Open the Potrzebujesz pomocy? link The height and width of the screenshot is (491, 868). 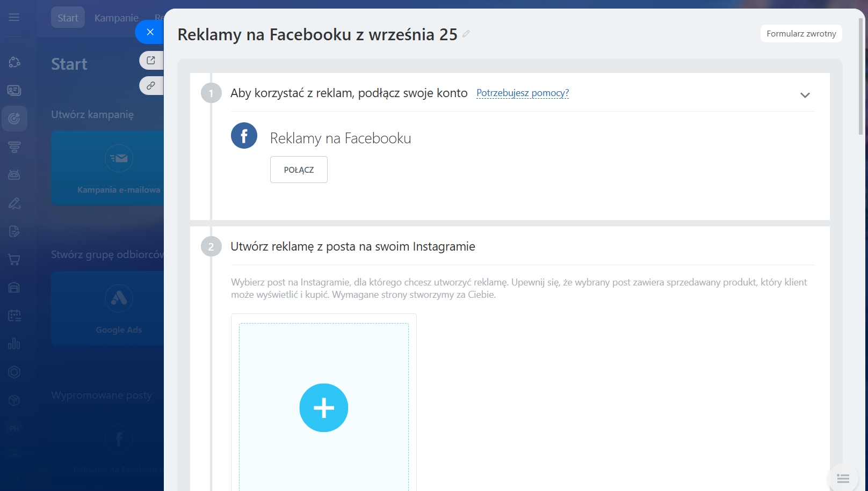pos(522,93)
